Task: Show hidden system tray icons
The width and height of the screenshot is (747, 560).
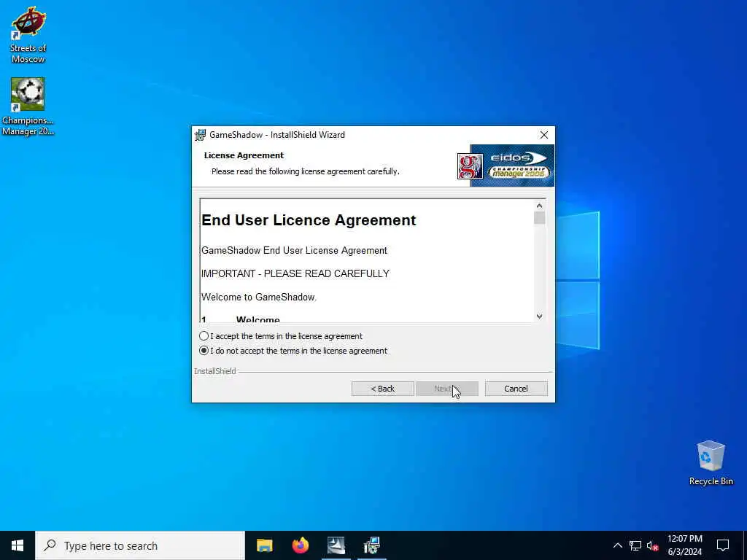Action: click(x=617, y=545)
